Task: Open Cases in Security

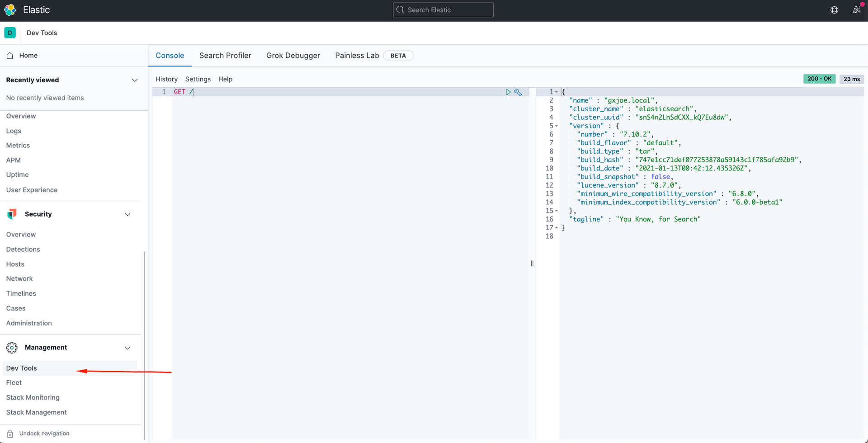Action: pyautogui.click(x=16, y=308)
